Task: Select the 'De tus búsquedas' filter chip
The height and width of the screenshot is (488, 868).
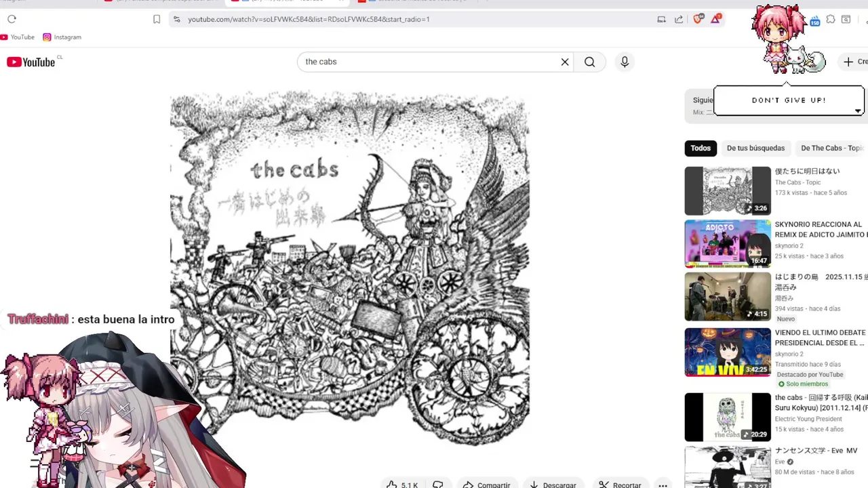Action: (x=755, y=148)
